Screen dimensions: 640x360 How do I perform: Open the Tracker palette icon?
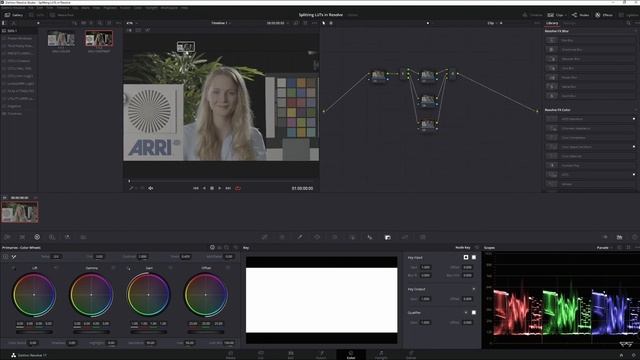334,237
